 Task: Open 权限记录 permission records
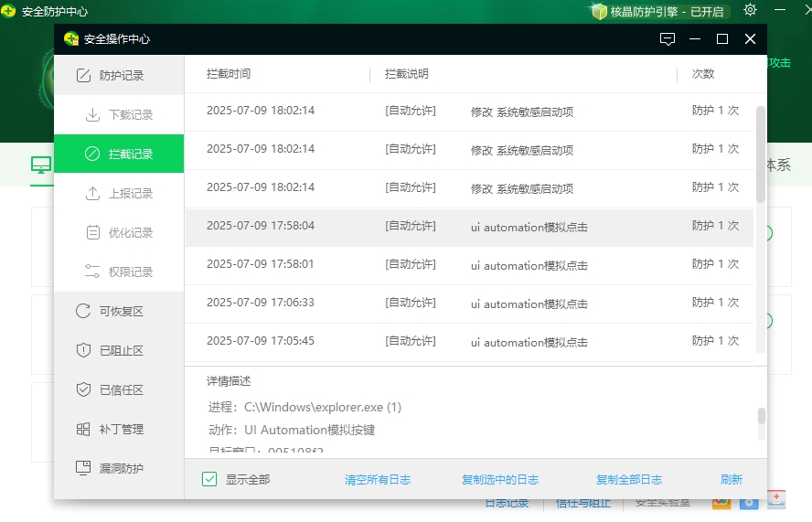(130, 272)
